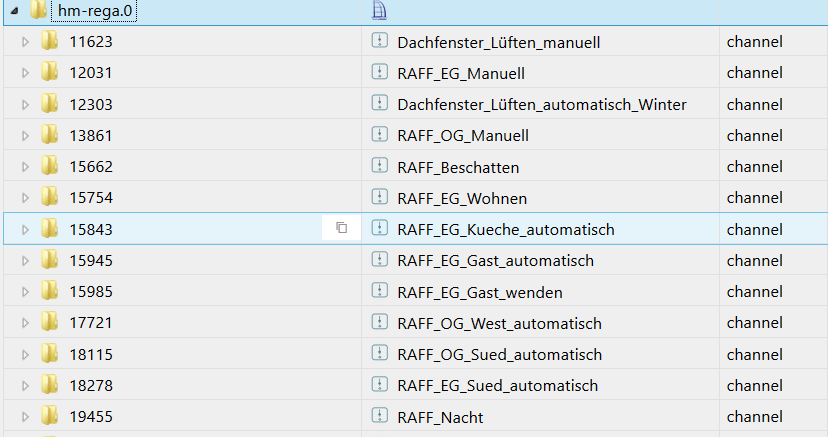
Task: Click the channel icon beside RAFF_Beschatten
Action: 379,166
